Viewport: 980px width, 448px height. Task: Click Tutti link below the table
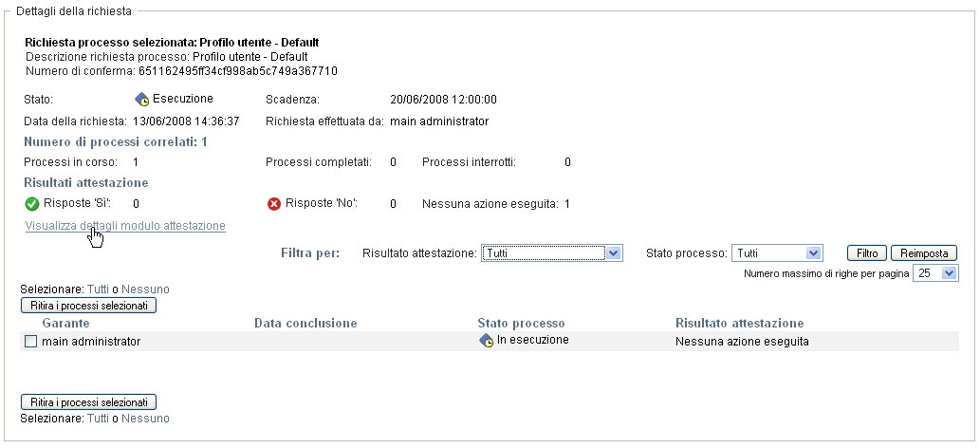99,418
